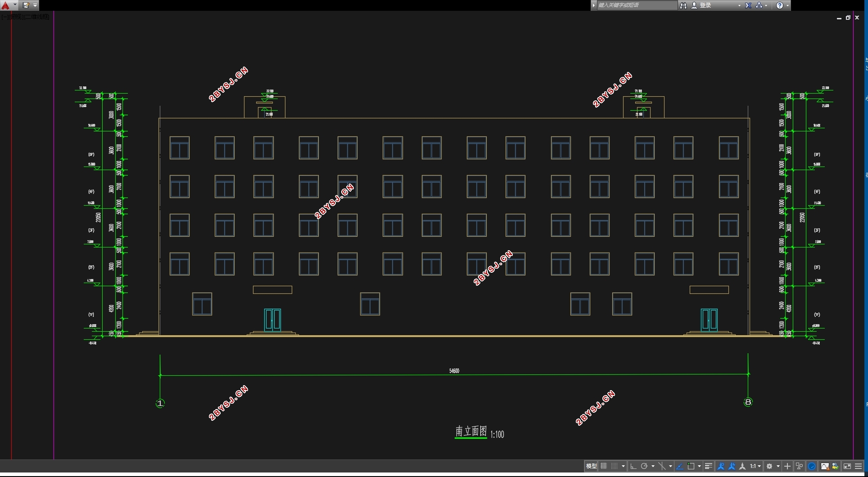Viewport: 868px width, 477px height.
Task: Open the annotation scale 1:1 dropdown
Action: click(755, 466)
